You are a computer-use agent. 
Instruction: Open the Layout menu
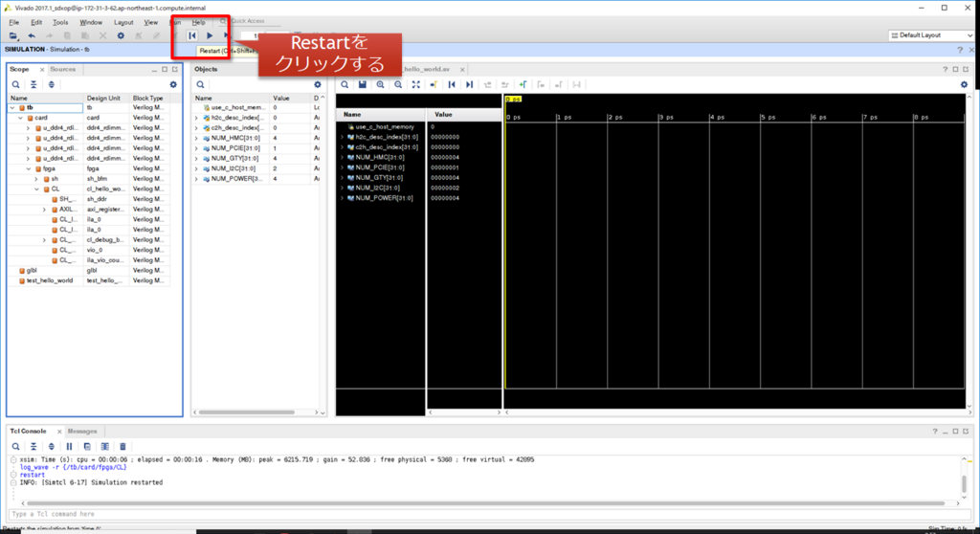(123, 22)
